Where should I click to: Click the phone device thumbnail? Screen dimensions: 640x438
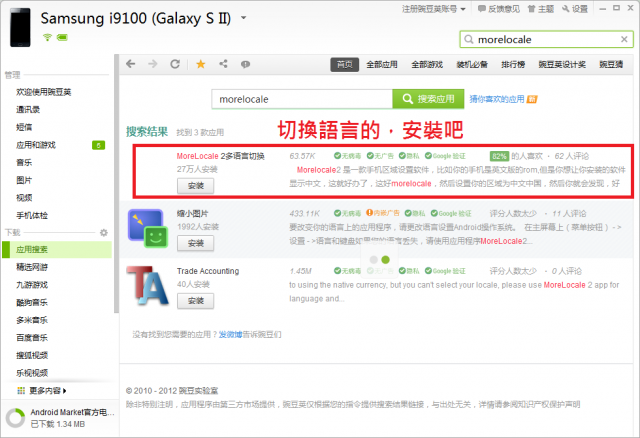pos(20,27)
